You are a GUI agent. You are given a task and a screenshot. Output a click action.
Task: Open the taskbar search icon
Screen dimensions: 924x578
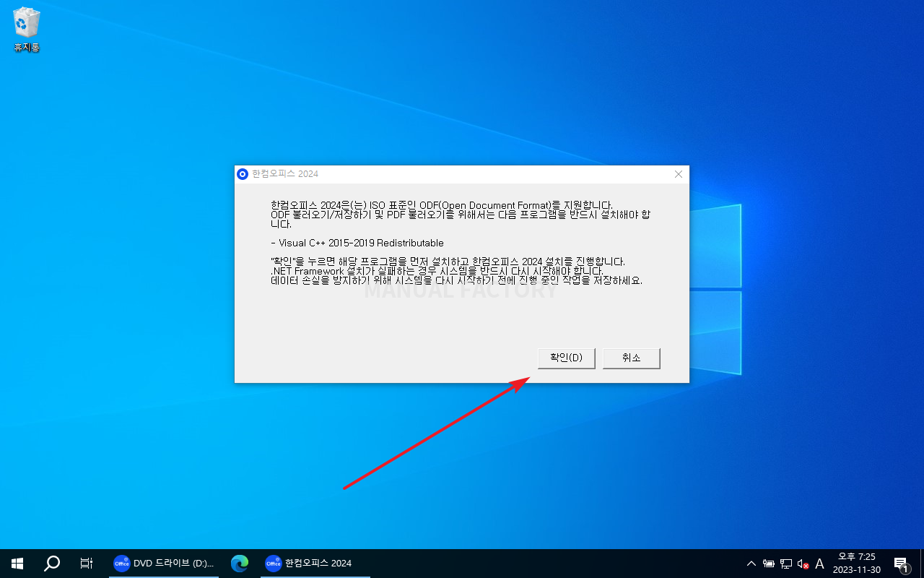52,564
